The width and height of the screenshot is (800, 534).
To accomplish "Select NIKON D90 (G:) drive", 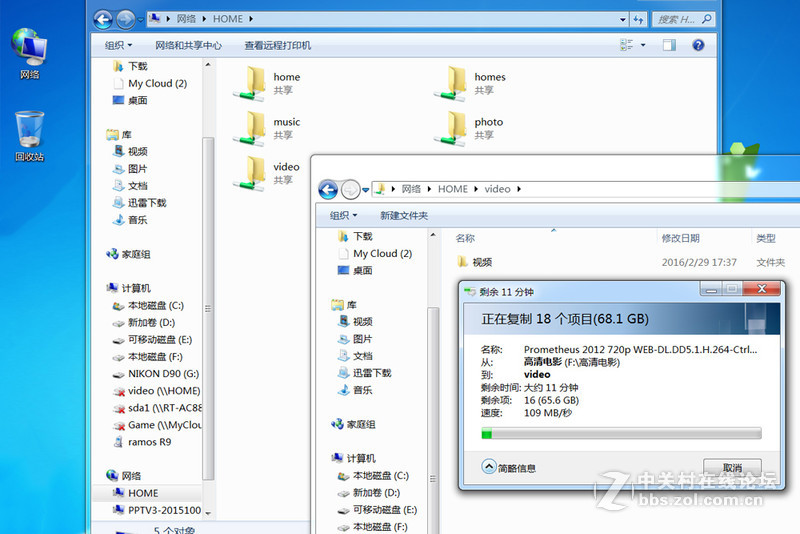I will point(156,374).
